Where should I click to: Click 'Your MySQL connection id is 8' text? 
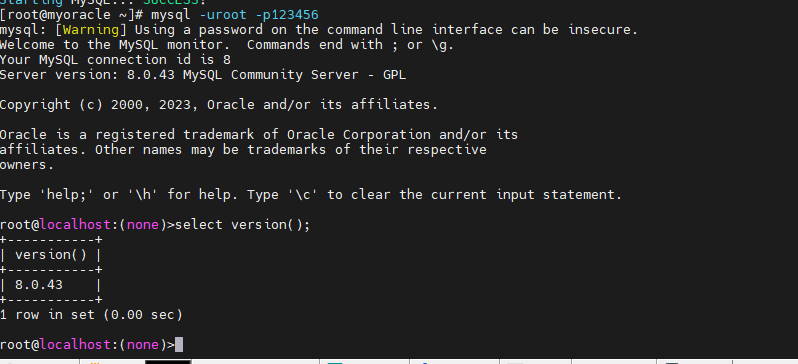tap(115, 60)
